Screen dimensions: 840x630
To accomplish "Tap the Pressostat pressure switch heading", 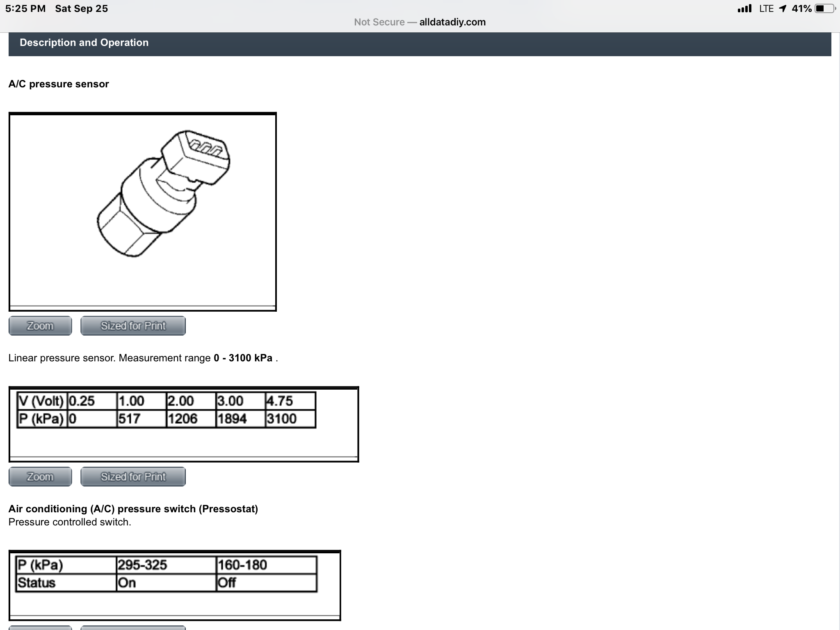I will pyautogui.click(x=133, y=509).
